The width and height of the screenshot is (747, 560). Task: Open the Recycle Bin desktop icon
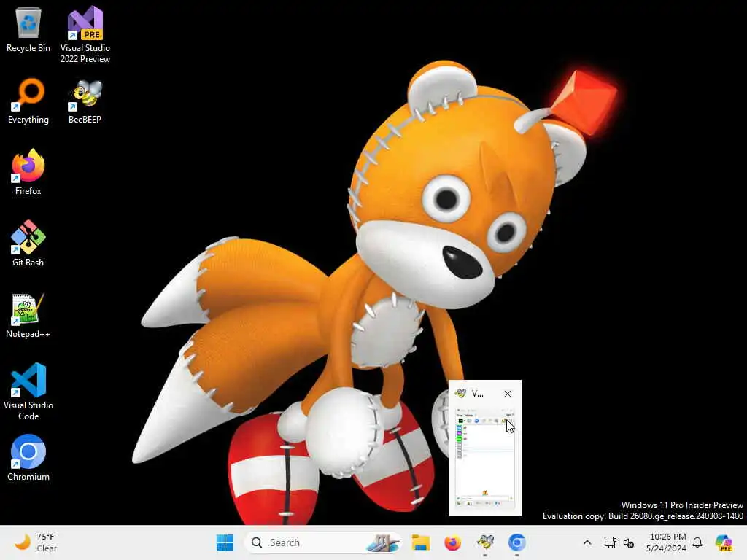pos(28,29)
